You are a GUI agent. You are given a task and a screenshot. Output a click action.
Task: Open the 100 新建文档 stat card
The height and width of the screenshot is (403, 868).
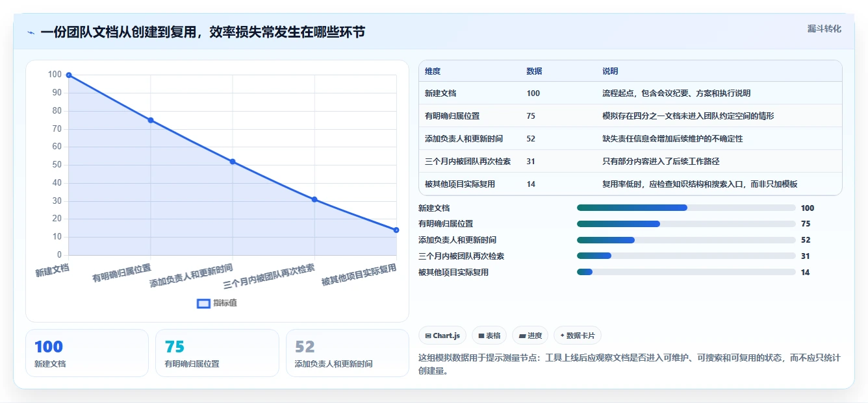click(x=87, y=353)
